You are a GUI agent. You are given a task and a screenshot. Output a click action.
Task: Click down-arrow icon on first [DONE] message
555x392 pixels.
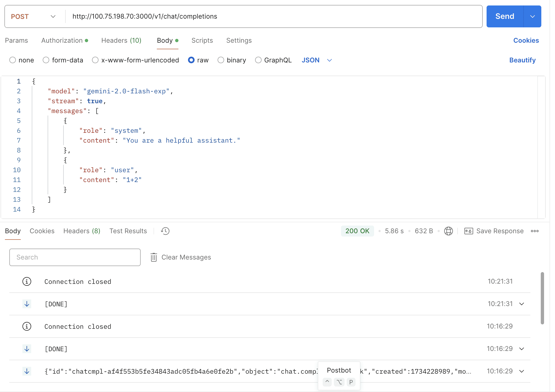tap(27, 304)
